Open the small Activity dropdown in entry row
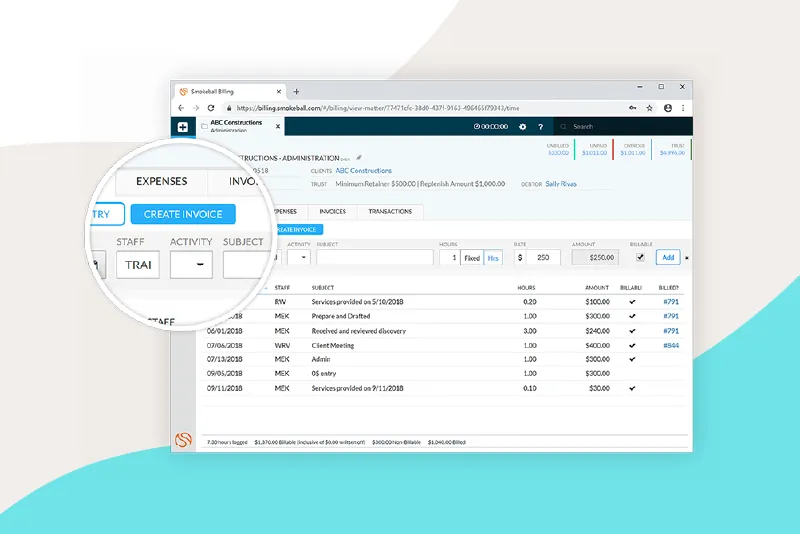 tap(298, 257)
